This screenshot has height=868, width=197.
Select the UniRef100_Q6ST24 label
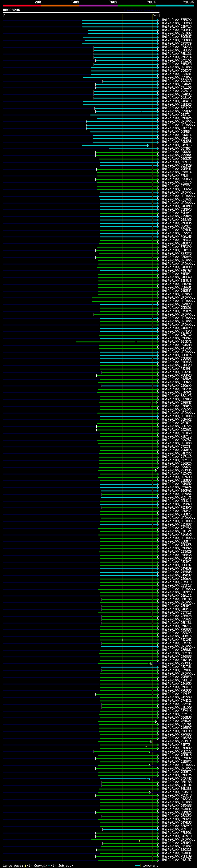pyautogui.click(x=176, y=115)
